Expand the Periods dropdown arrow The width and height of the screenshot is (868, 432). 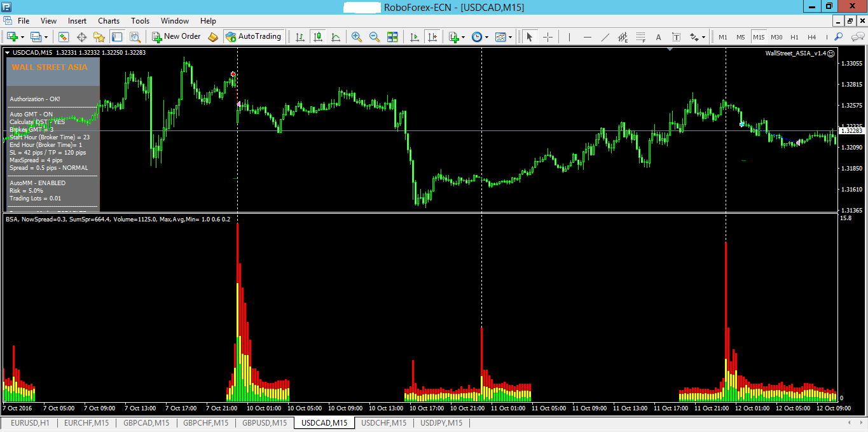(486, 37)
